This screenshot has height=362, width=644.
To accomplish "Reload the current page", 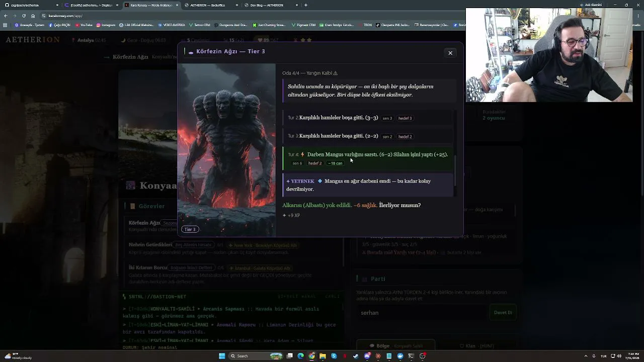I will 24,16.
